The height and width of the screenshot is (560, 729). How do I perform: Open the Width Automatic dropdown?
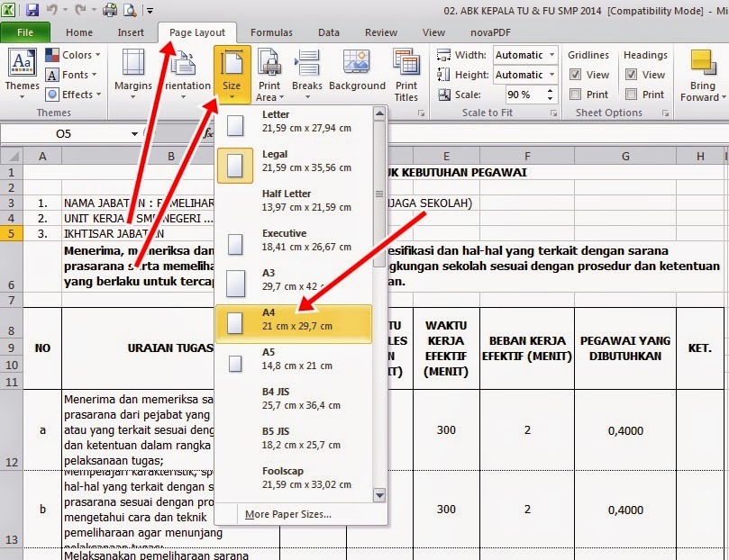[551, 55]
